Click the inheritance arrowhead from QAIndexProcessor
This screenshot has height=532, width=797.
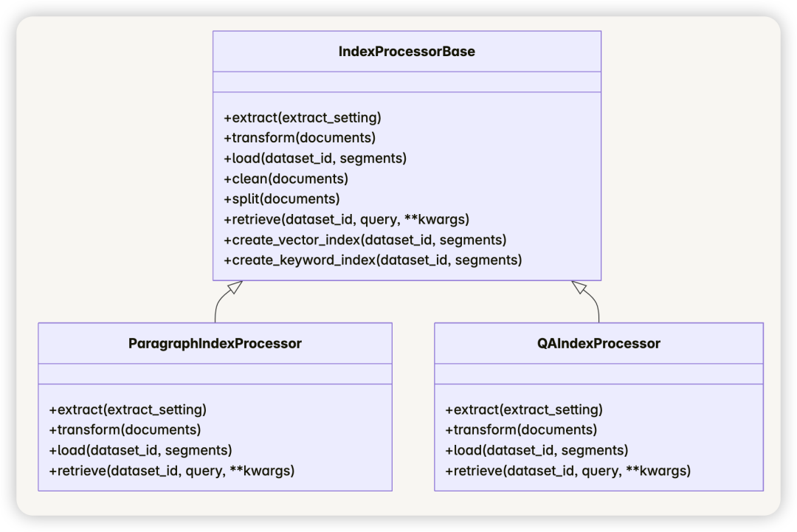coord(579,286)
